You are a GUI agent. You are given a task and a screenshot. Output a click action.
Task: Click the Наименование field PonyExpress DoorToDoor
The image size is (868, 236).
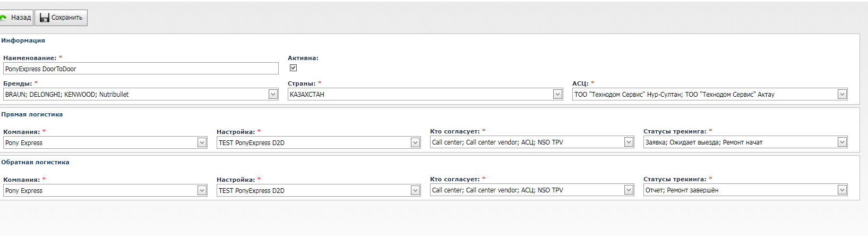click(x=141, y=69)
